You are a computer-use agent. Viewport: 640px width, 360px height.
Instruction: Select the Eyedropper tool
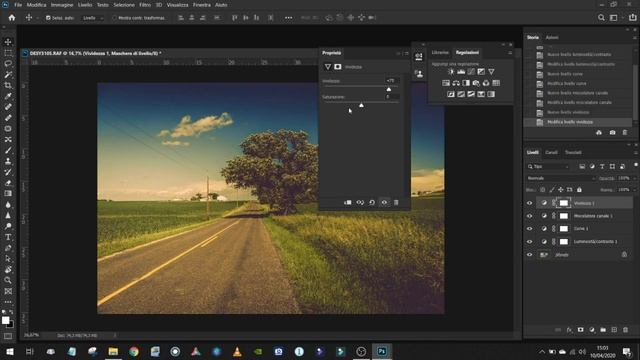click(8, 96)
